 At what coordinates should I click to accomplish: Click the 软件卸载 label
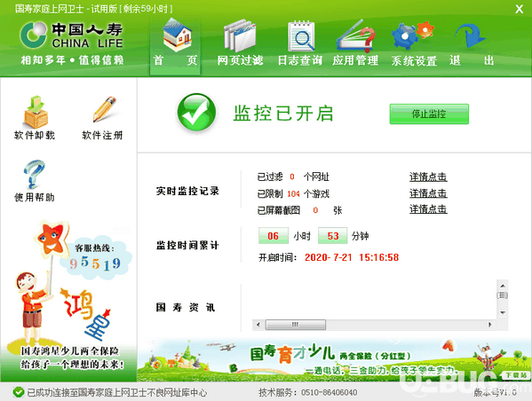pos(35,135)
